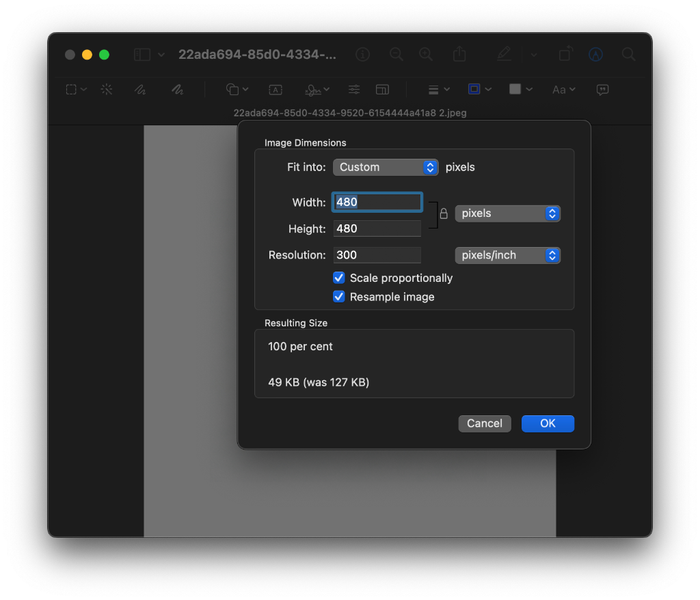
Task: Open the Text Style Aa menu
Action: pos(563,90)
